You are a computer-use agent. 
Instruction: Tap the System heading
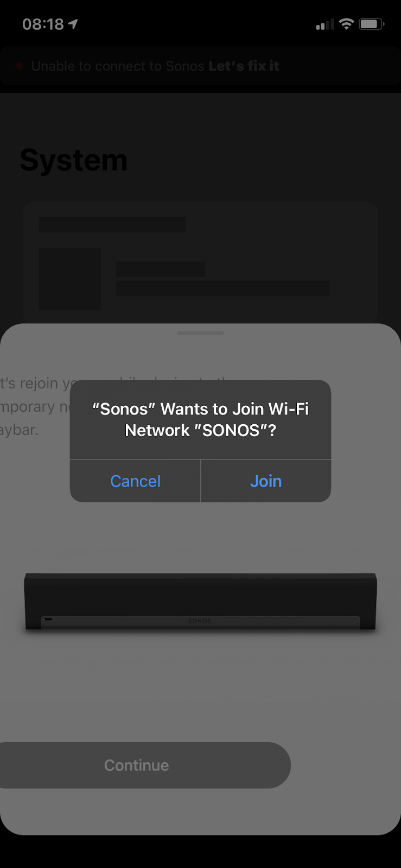(74, 161)
